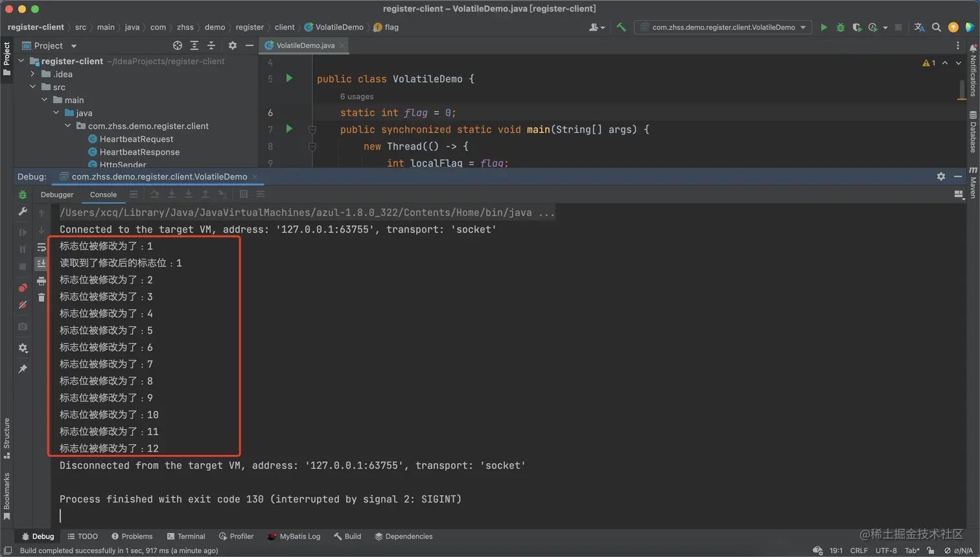Screen dimensions: 980x557
Task: Start debugging with the bug icon in the toolbar
Action: pyautogui.click(x=841, y=27)
